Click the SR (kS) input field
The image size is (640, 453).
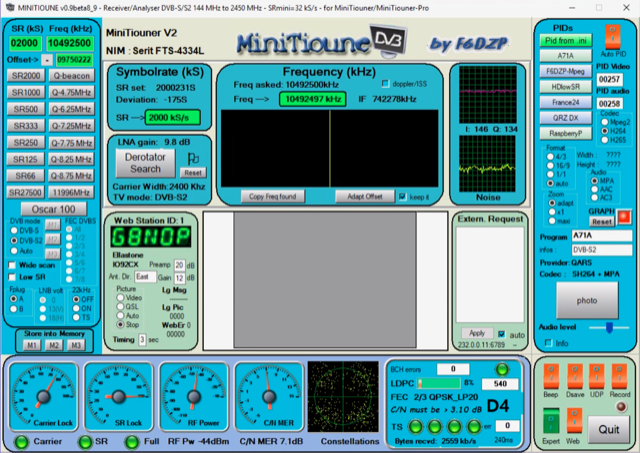[24, 43]
